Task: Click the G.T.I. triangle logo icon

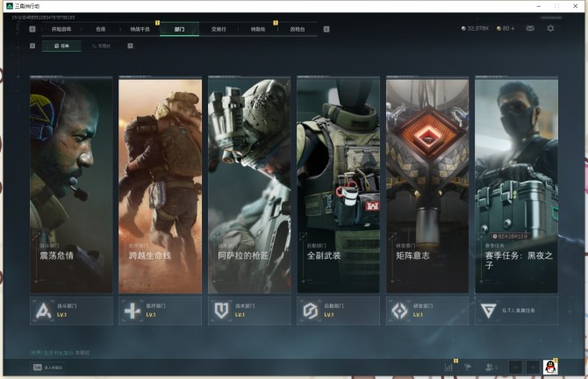Action: 488,311
